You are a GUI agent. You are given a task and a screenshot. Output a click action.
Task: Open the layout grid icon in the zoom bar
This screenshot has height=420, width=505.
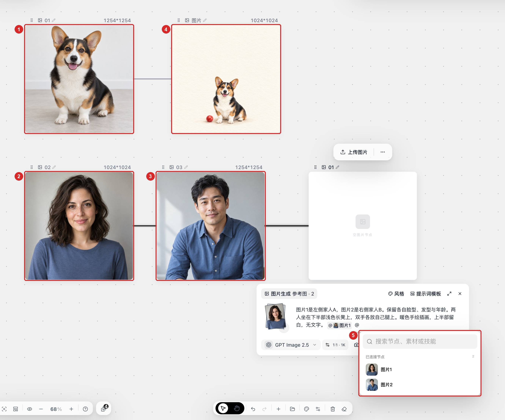(x=16, y=409)
